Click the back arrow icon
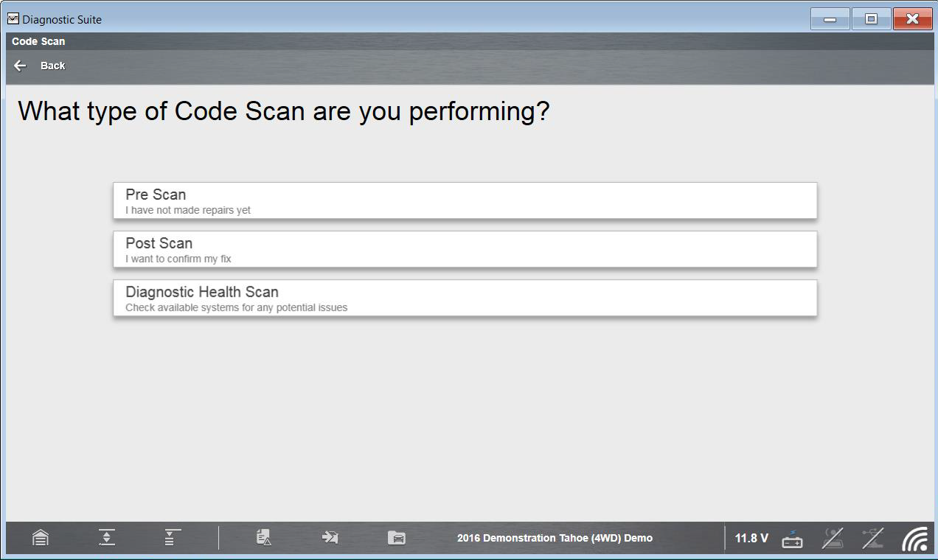This screenshot has height=560, width=938. pos(20,66)
